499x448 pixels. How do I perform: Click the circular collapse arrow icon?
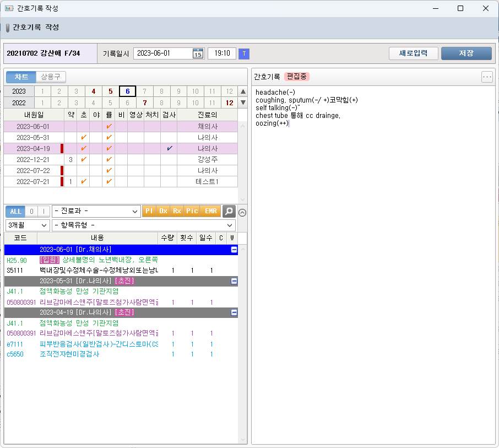(x=242, y=212)
